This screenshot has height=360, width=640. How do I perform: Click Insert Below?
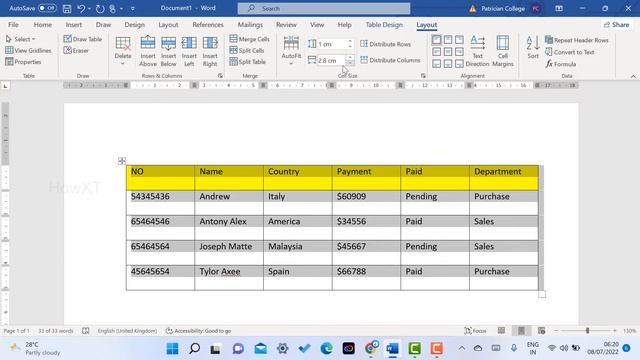168,51
